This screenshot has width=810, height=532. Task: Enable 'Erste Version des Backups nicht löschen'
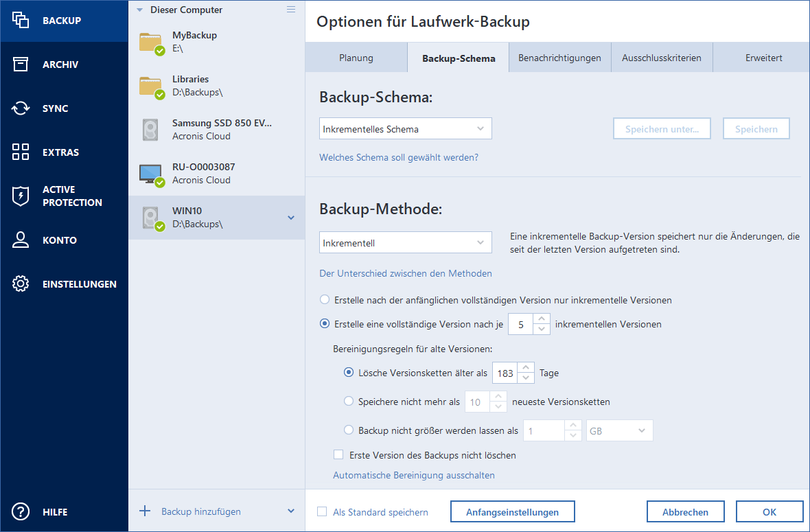(338, 454)
